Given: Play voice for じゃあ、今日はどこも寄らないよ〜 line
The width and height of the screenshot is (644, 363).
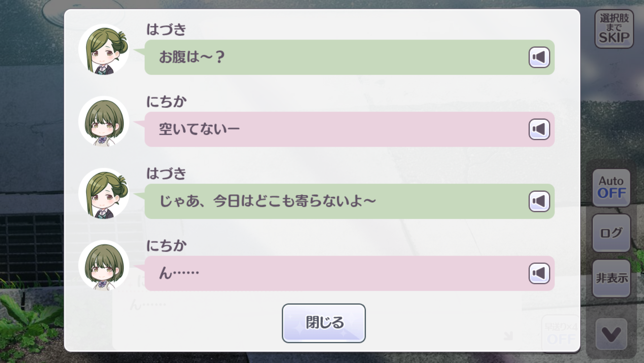Looking at the screenshot, I should (x=539, y=201).
